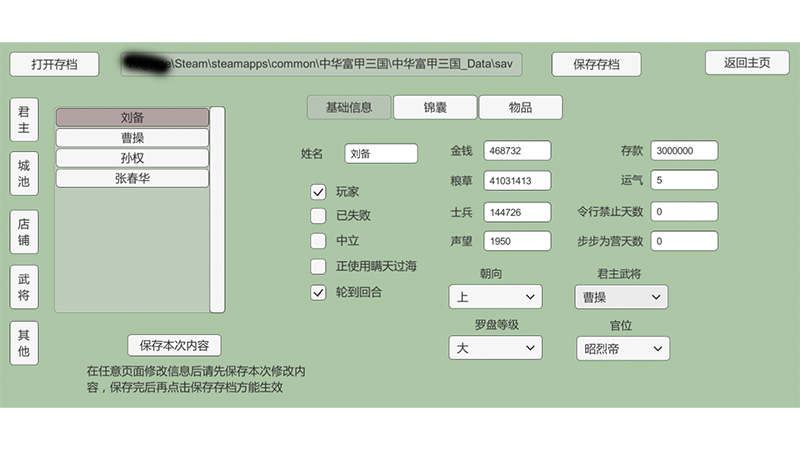Open the 物品 tab
Screen dimensions: 800x450
point(520,107)
